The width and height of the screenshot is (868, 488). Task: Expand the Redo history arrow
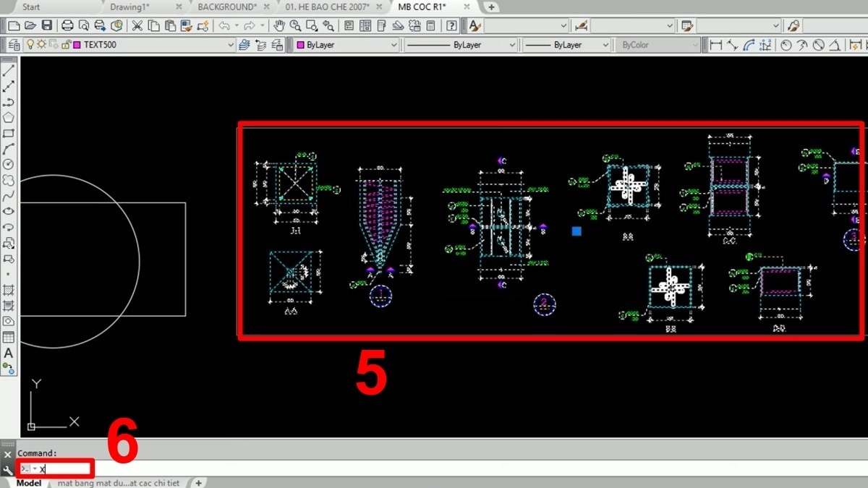[x=261, y=26]
